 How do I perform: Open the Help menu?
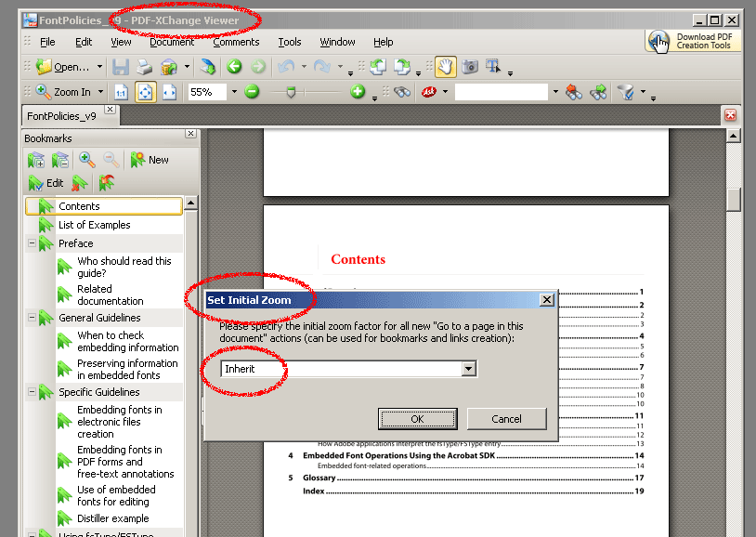click(x=384, y=42)
